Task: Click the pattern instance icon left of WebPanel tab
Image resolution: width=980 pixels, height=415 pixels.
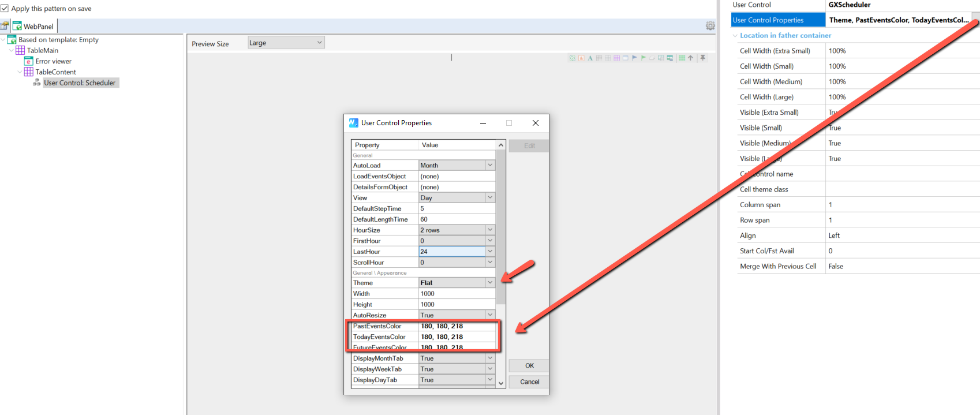Action: 5,26
